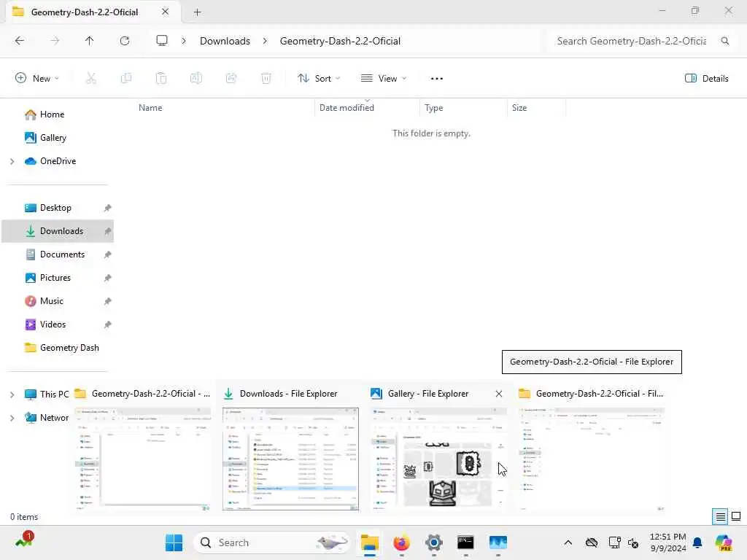The image size is (747, 560).
Task: Open the pinned Videos folder
Action: (x=53, y=324)
